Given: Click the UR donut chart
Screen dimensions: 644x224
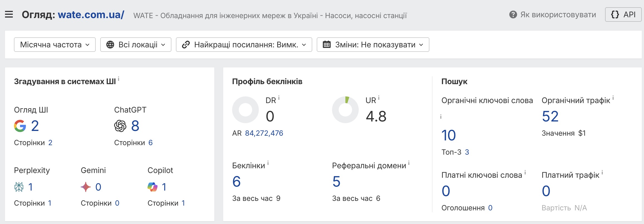Looking at the screenshot, I should 345,110.
